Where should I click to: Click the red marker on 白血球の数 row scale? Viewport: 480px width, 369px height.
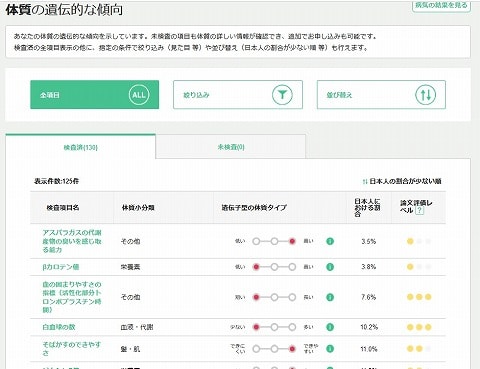pos(256,327)
